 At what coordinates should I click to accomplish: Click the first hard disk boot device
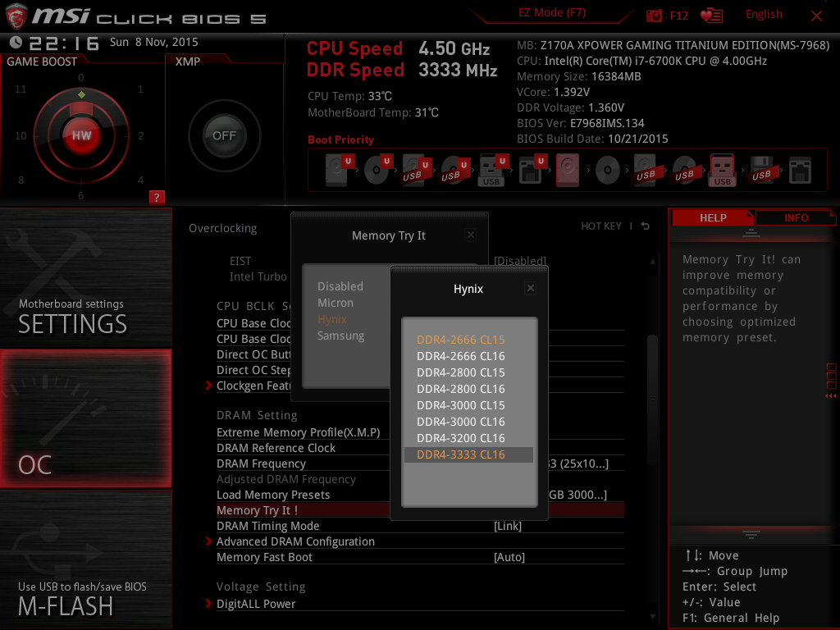pos(339,170)
